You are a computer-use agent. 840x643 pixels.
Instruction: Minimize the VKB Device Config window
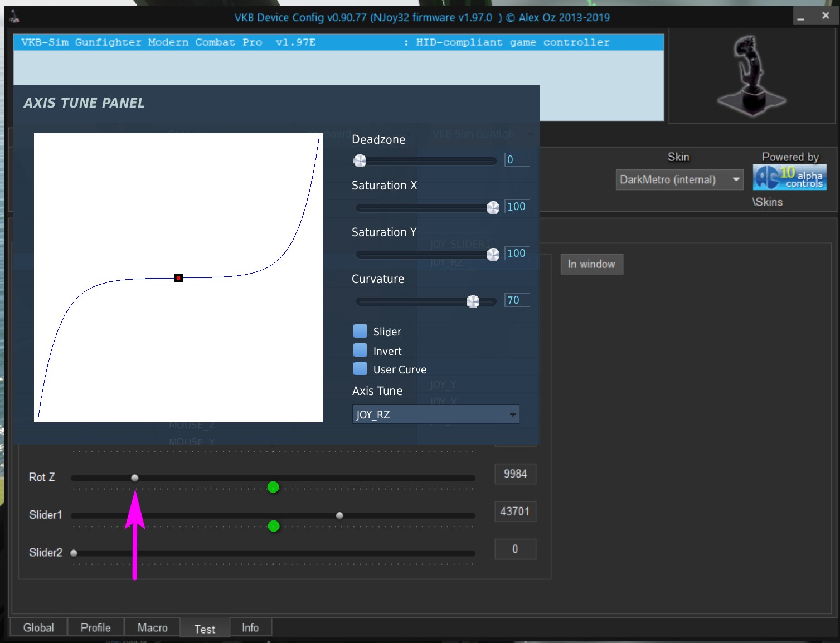click(801, 17)
